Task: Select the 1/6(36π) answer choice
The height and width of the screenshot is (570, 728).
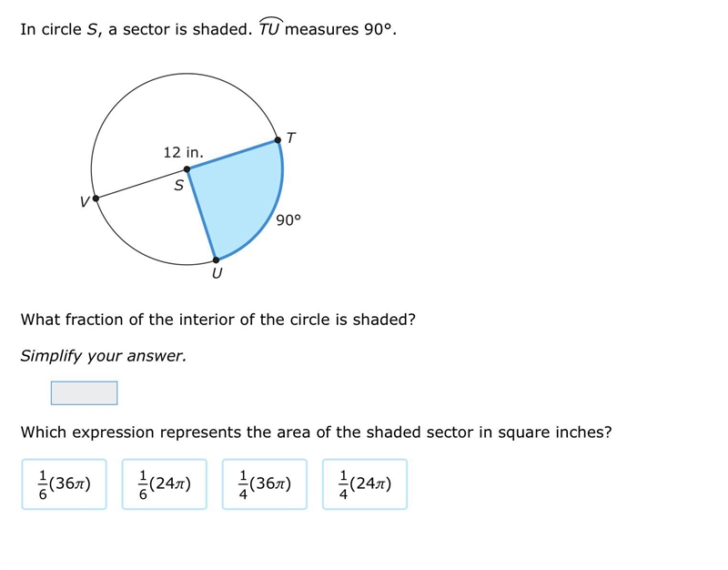Action: coord(64,484)
